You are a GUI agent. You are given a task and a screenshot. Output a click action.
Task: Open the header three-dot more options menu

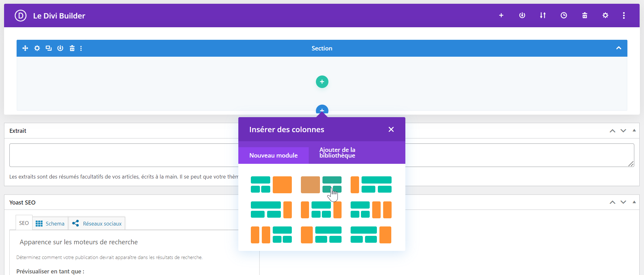click(x=624, y=15)
